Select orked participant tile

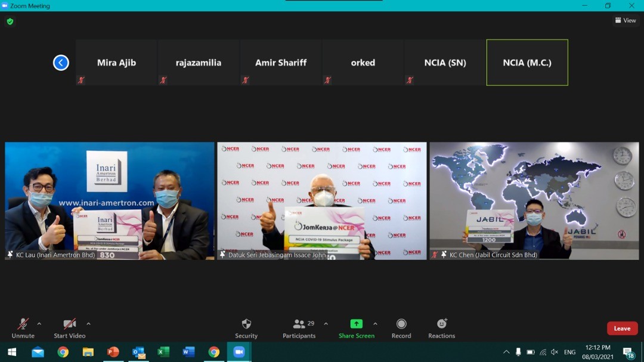[363, 63]
